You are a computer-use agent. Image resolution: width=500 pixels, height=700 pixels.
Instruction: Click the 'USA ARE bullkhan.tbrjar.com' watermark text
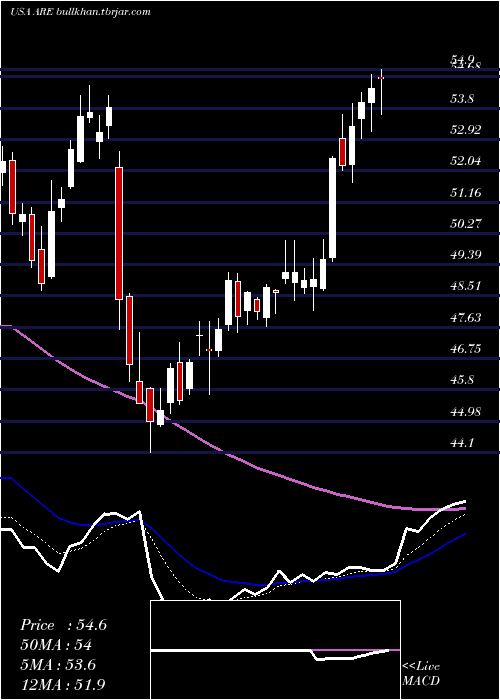80,12
